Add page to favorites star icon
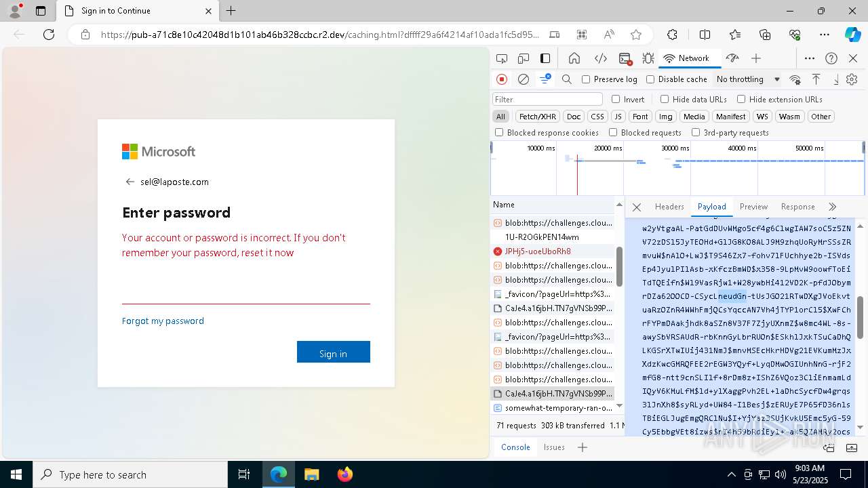This screenshot has height=488, width=868. point(635,35)
